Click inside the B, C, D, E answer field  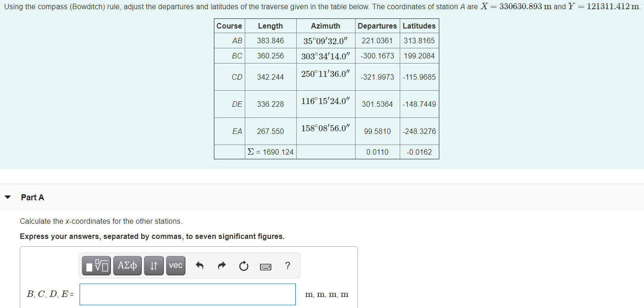188,294
